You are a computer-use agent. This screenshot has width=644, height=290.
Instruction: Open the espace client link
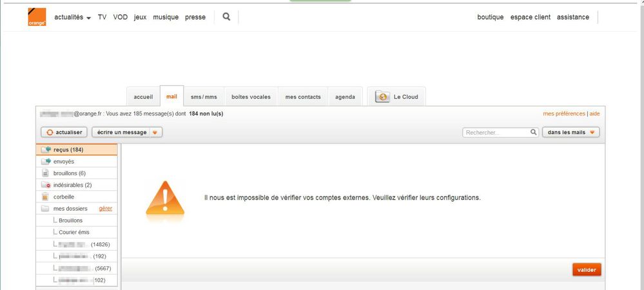[531, 17]
